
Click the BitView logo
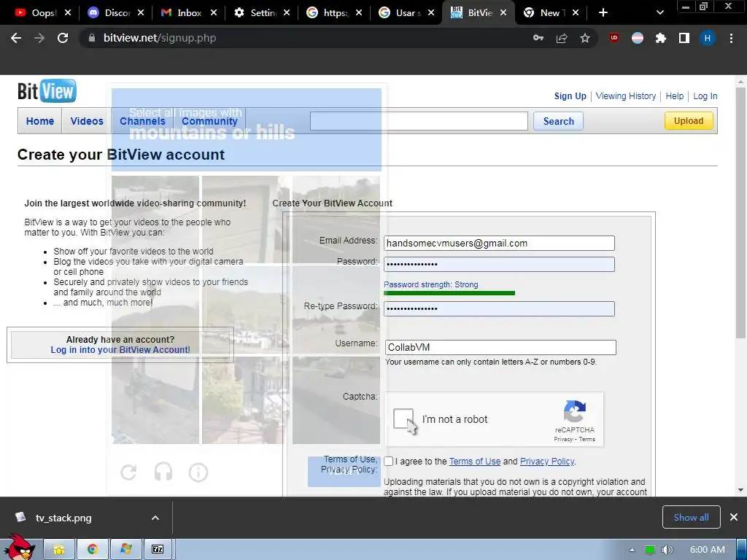(47, 91)
